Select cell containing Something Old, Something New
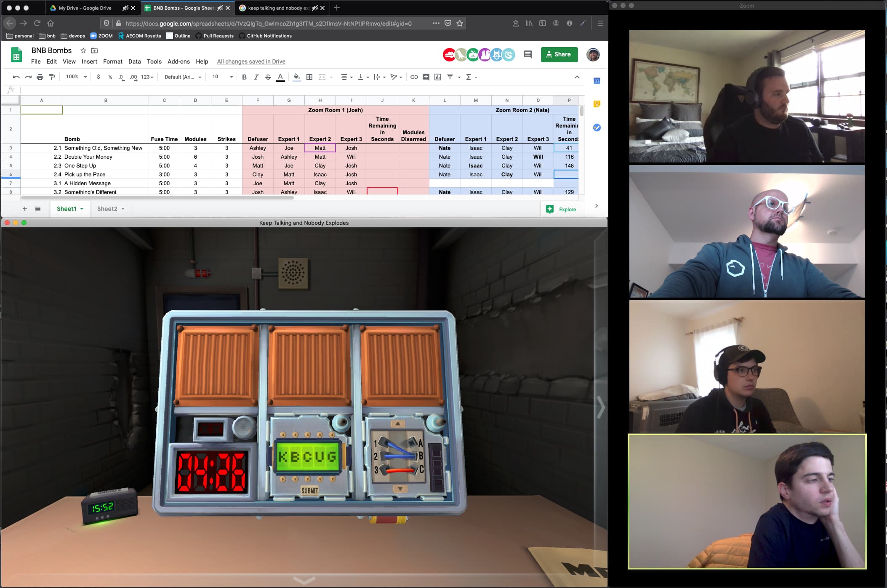887x588 pixels. pyautogui.click(x=106, y=148)
